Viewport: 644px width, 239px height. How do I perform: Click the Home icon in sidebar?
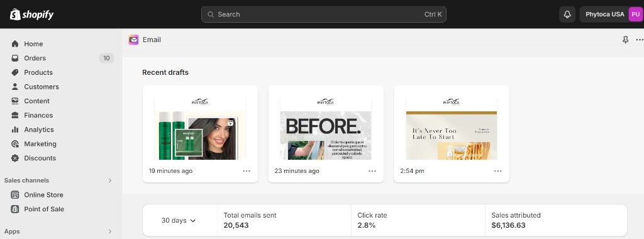coord(15,44)
